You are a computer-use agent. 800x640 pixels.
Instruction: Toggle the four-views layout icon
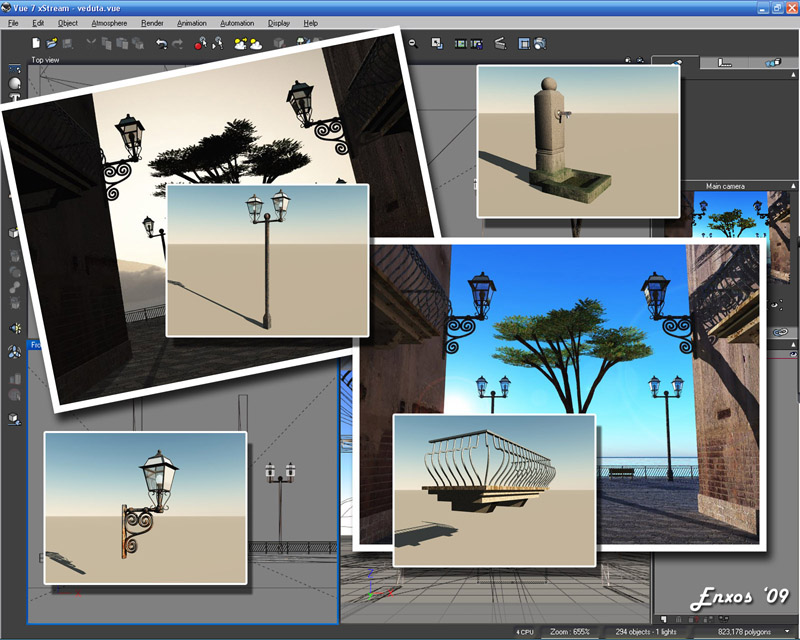(524, 44)
